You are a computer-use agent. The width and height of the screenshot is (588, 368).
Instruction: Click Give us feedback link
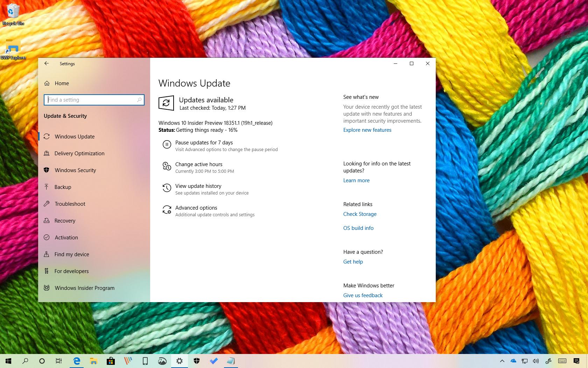tap(363, 295)
